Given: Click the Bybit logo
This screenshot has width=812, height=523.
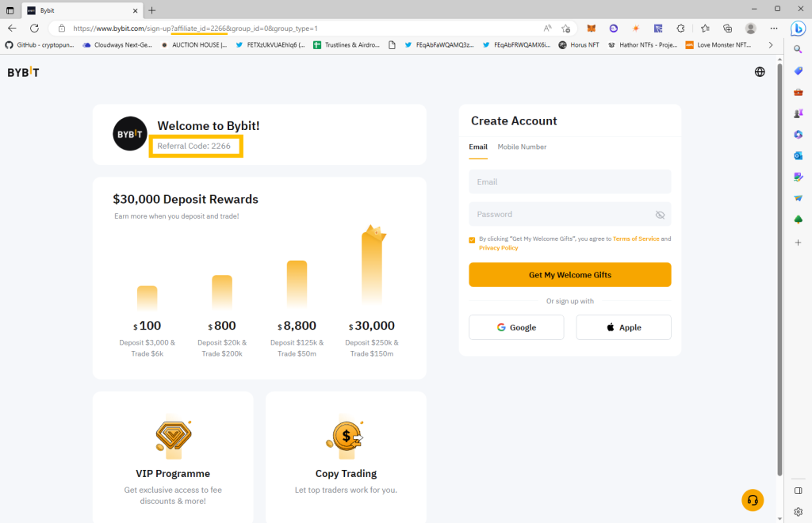Looking at the screenshot, I should (24, 71).
